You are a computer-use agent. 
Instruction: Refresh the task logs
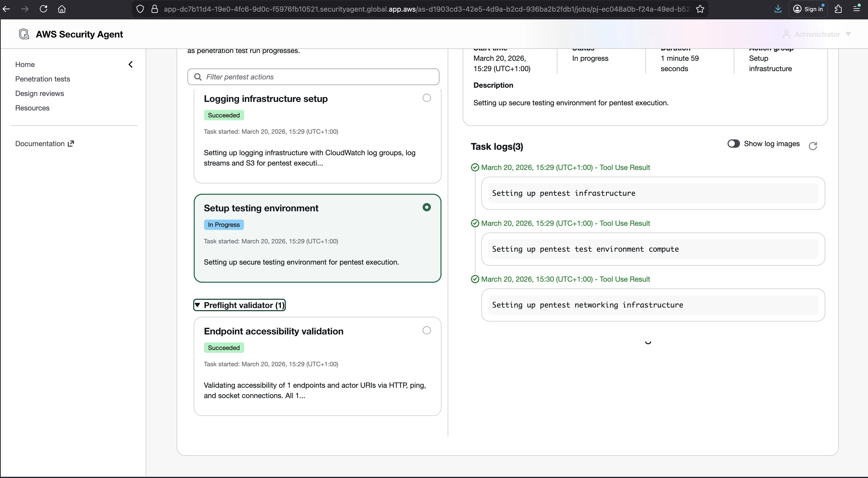pyautogui.click(x=813, y=146)
